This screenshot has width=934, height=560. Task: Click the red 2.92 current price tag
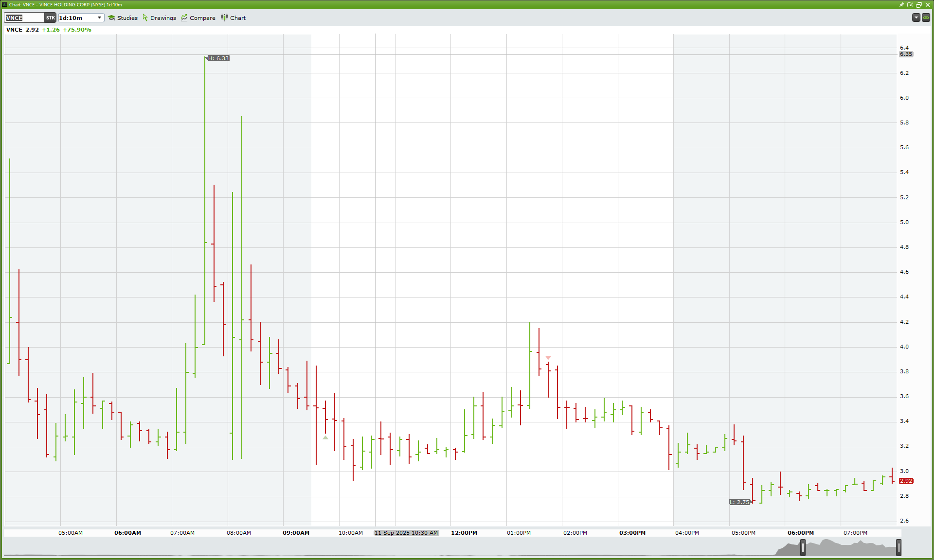[906, 481]
